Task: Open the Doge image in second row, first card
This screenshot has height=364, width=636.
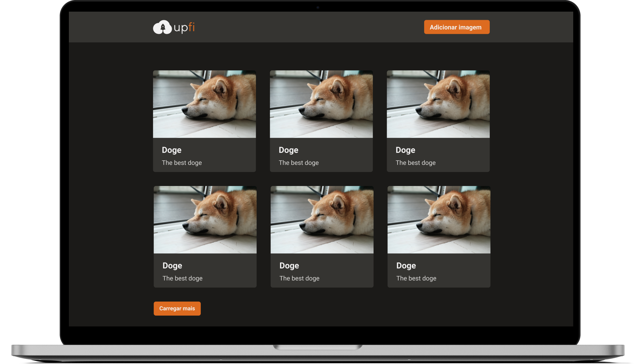Action: point(205,220)
